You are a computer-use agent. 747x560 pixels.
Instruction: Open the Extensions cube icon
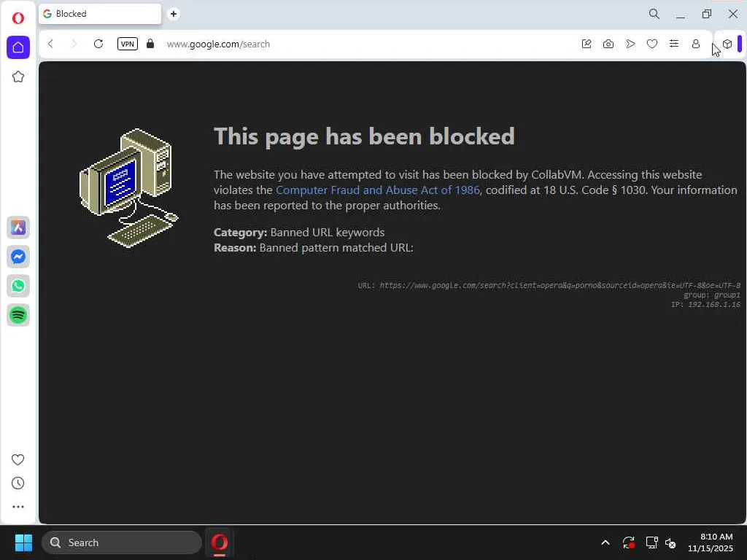[x=727, y=44]
